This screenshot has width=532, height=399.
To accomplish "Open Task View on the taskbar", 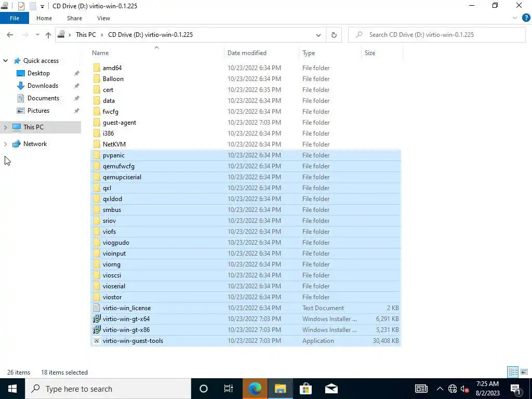I will [x=229, y=389].
